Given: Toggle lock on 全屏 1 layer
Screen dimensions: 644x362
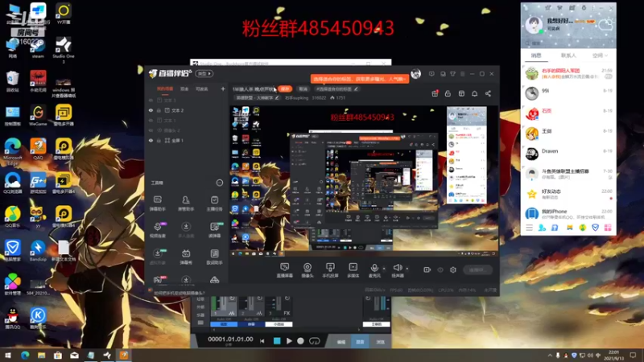Looking at the screenshot, I should pos(159,140).
